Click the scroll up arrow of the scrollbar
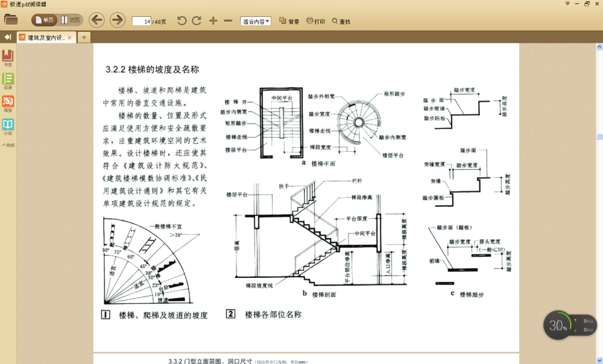This screenshot has width=603, height=364. click(x=599, y=47)
